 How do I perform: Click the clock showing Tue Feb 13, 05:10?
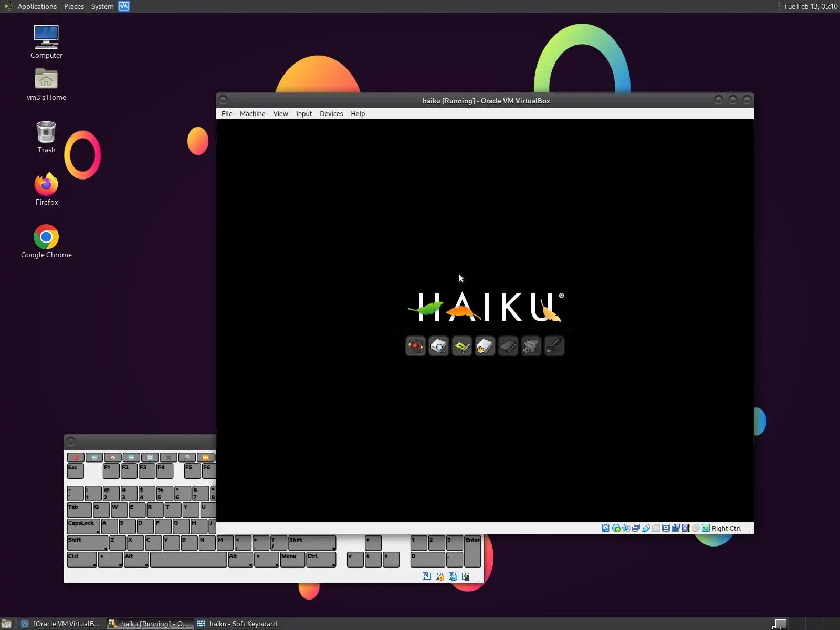810,6
